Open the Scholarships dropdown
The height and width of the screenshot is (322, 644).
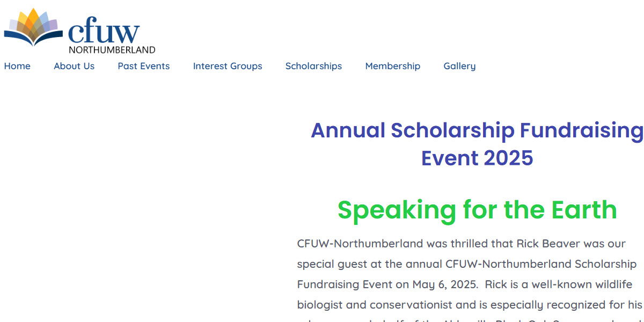(x=313, y=66)
